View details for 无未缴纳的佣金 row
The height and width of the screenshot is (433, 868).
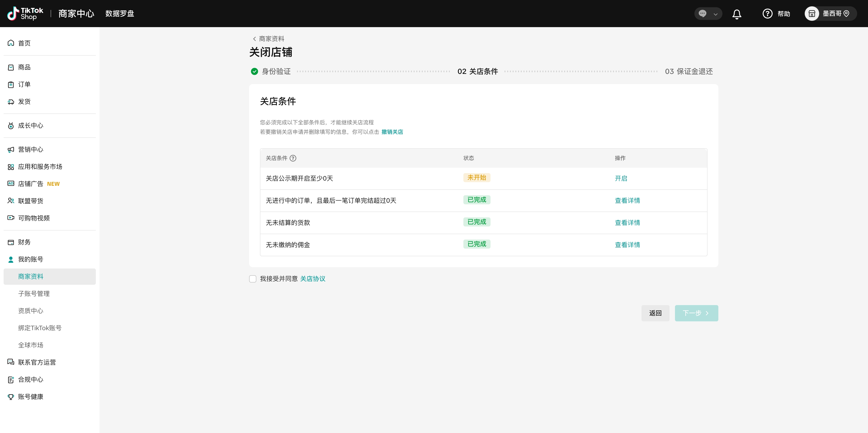(x=627, y=245)
